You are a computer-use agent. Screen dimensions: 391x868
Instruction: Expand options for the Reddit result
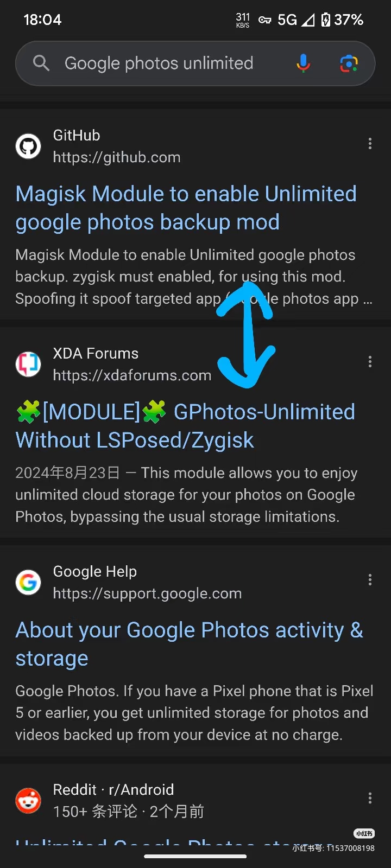point(370,798)
